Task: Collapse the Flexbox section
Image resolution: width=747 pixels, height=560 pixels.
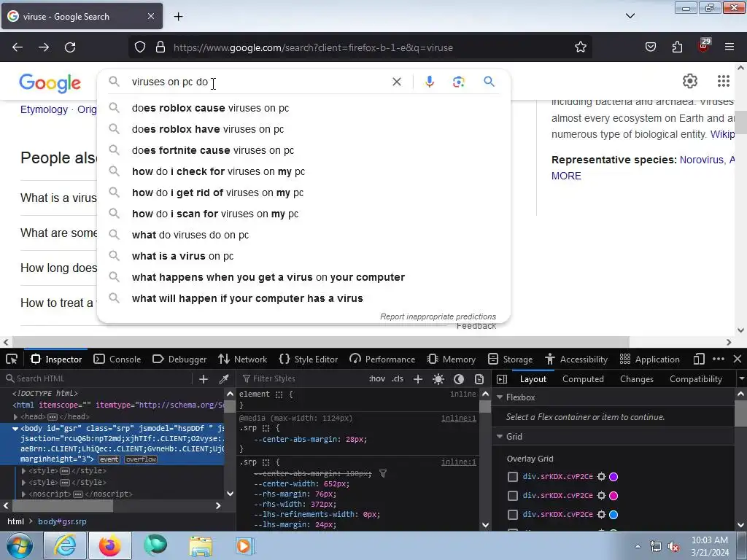Action: [500, 397]
